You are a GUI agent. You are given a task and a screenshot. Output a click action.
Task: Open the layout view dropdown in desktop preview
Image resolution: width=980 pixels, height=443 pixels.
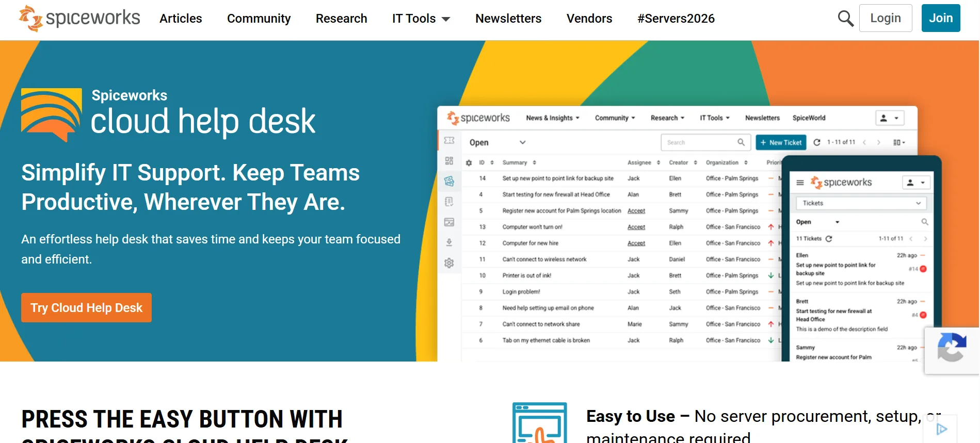[x=899, y=142]
